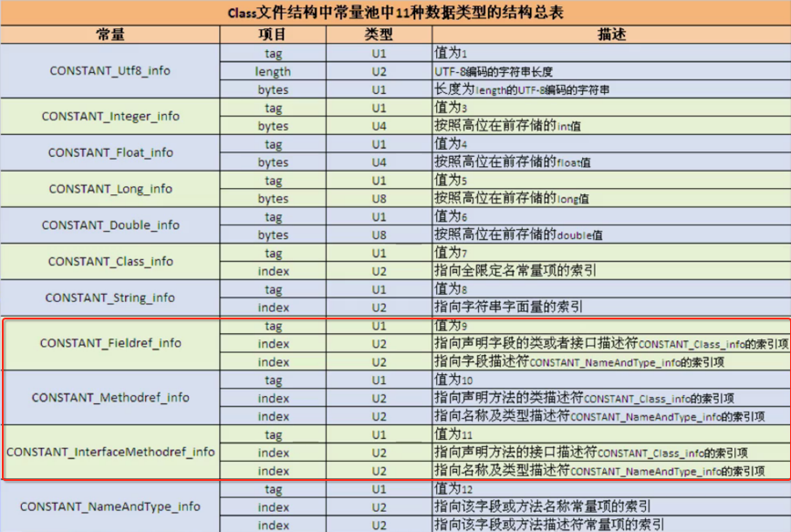Select the 项目 column header

[x=273, y=35]
